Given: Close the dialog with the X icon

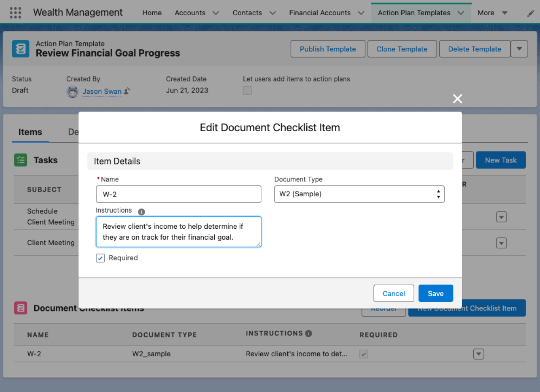Looking at the screenshot, I should coord(457,99).
